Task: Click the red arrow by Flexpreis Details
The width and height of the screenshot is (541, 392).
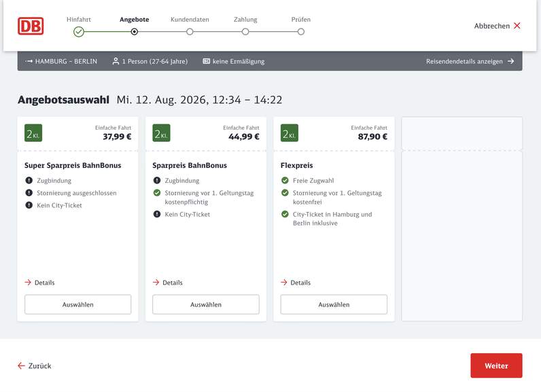Action: [x=284, y=283]
